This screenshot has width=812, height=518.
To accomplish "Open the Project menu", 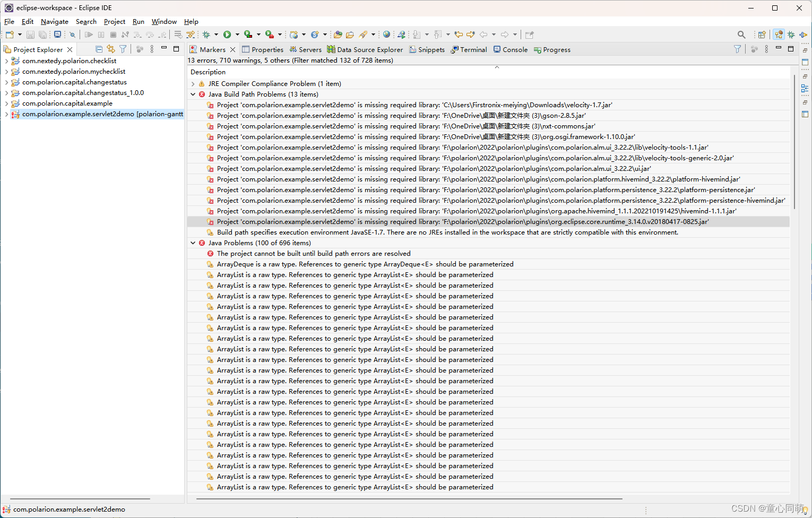I will (115, 22).
